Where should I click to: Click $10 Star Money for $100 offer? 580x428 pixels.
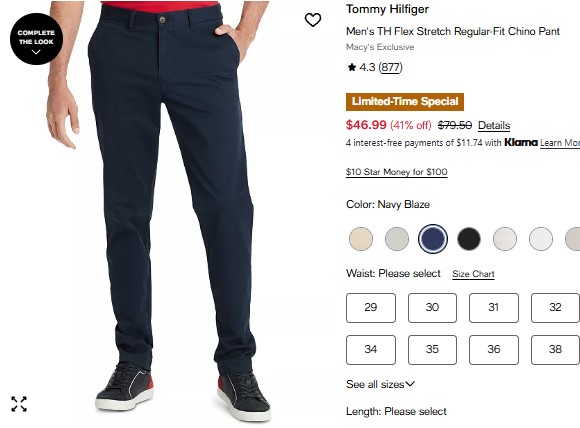[397, 172]
